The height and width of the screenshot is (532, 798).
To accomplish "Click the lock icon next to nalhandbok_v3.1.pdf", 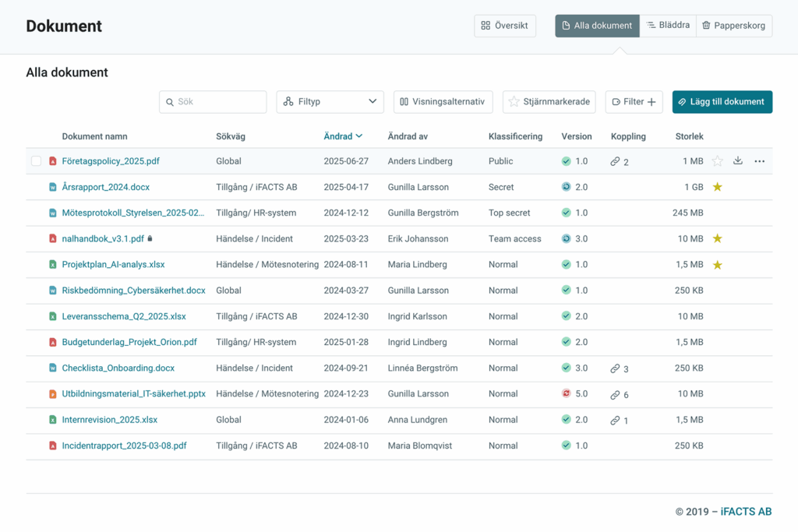I will [150, 239].
